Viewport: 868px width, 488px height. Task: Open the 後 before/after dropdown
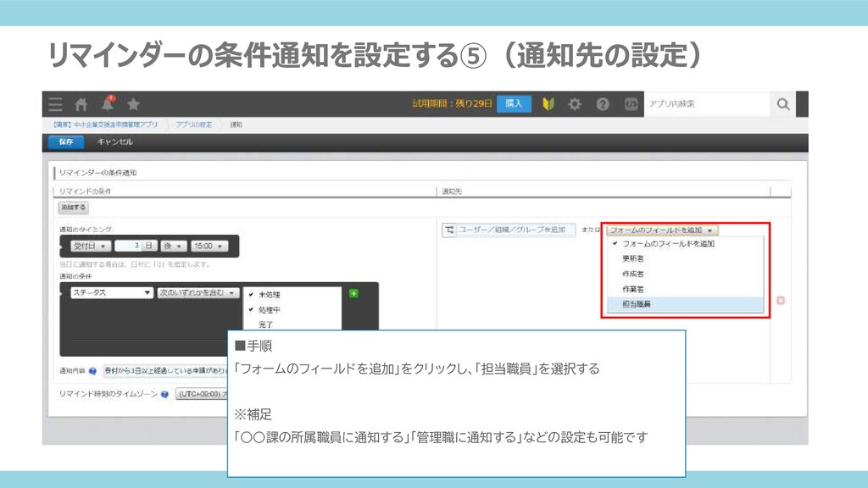point(175,247)
